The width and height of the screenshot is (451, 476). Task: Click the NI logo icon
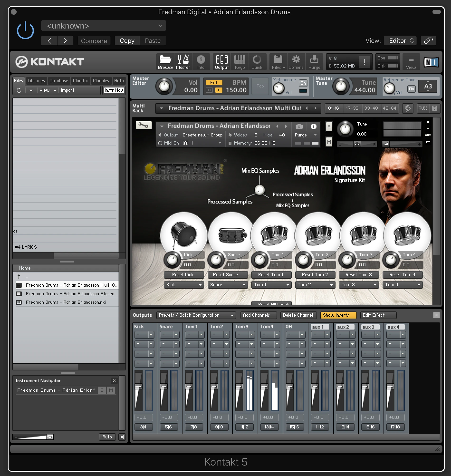(x=431, y=62)
